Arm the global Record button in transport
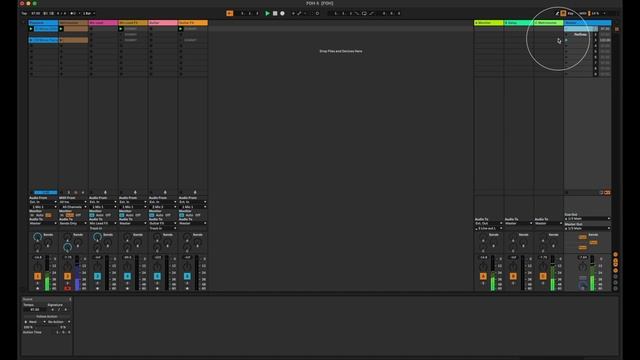 (282, 13)
